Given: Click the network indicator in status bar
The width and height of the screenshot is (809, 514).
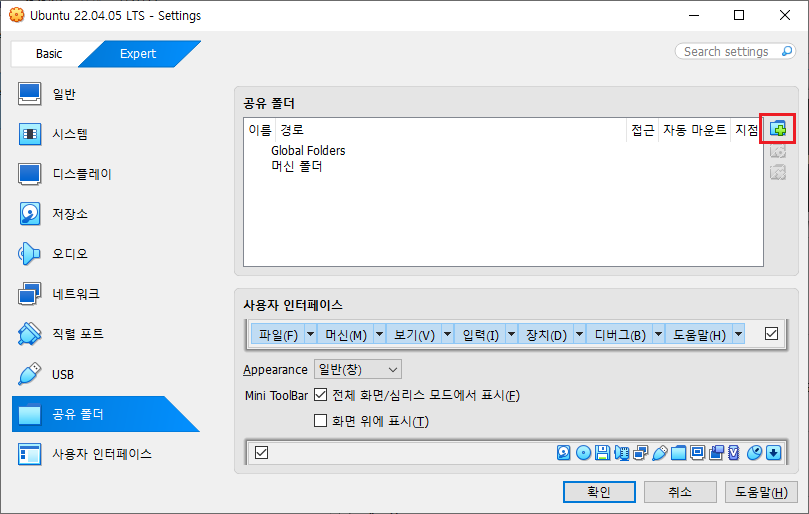Looking at the screenshot, I should coord(641,453).
